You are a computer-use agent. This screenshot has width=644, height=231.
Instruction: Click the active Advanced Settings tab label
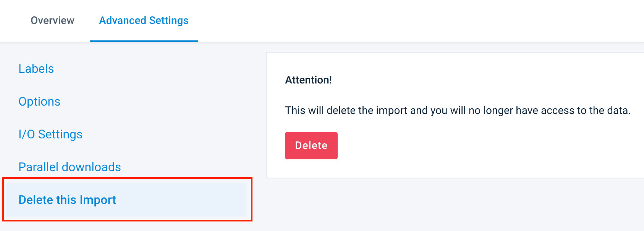point(144,21)
